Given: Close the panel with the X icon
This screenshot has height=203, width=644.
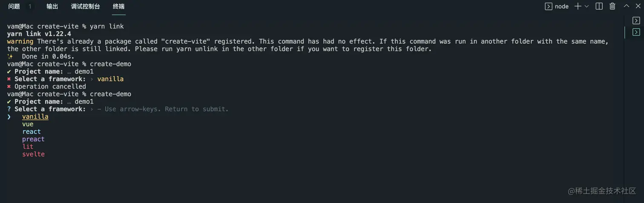Looking at the screenshot, I should tap(638, 6).
